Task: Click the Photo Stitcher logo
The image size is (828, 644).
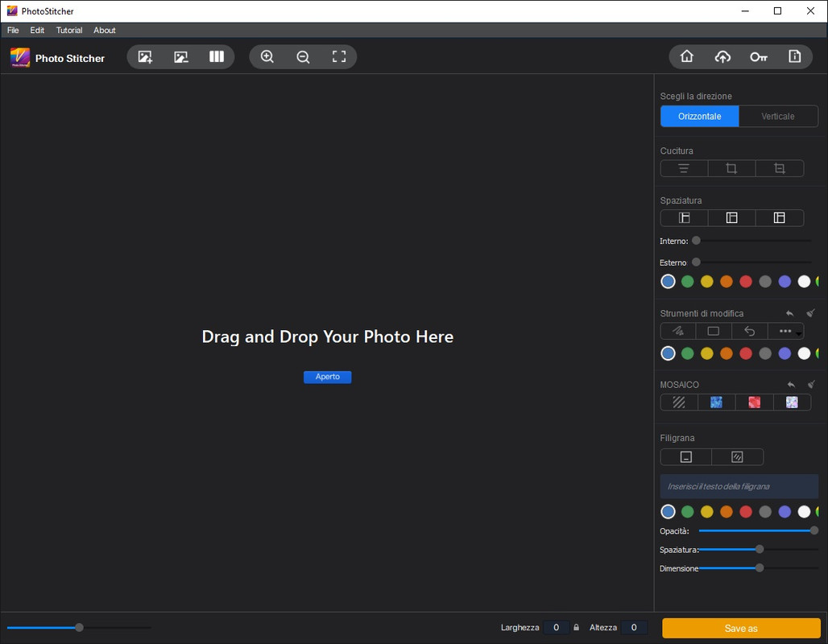Action: pyautogui.click(x=20, y=57)
